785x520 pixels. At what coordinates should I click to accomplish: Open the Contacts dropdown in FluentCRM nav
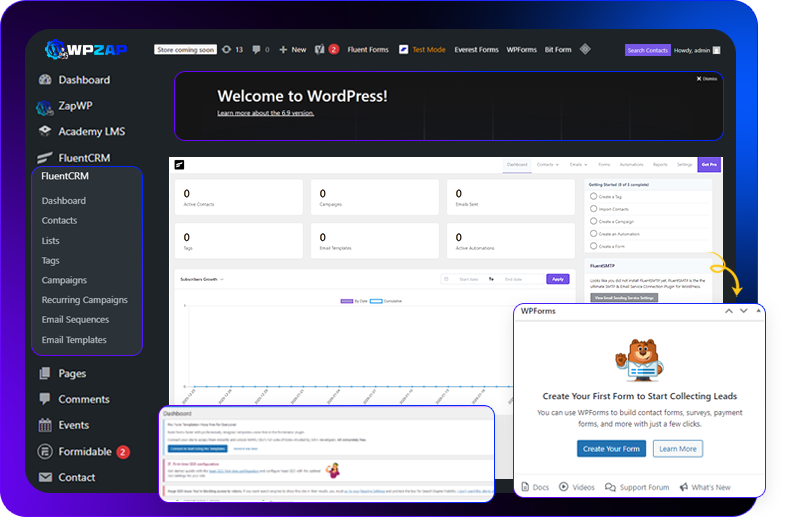click(548, 164)
